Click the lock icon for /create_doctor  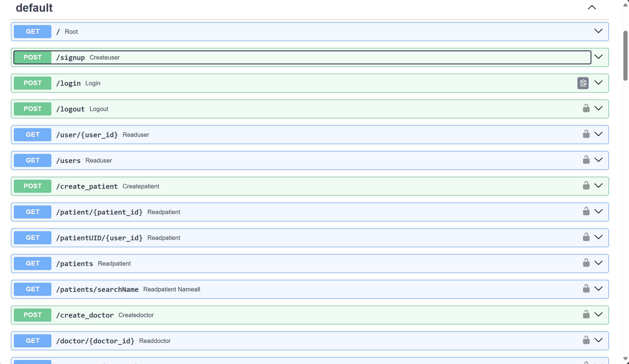586,314
